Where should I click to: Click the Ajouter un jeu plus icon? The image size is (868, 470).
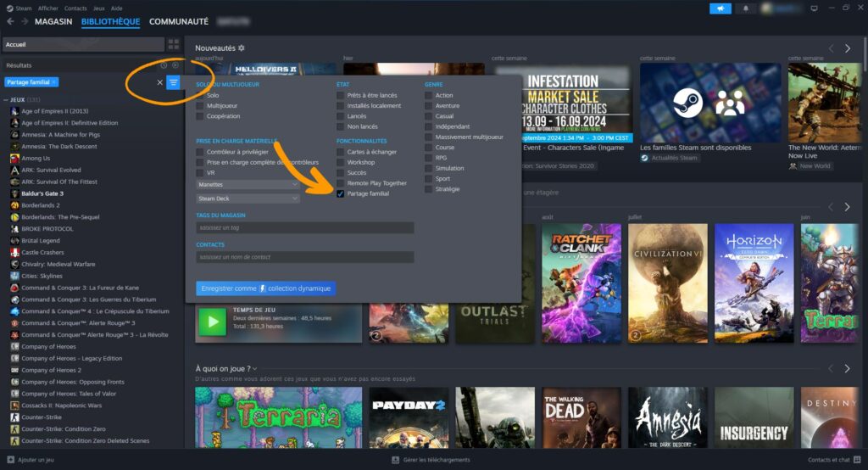coord(10,460)
